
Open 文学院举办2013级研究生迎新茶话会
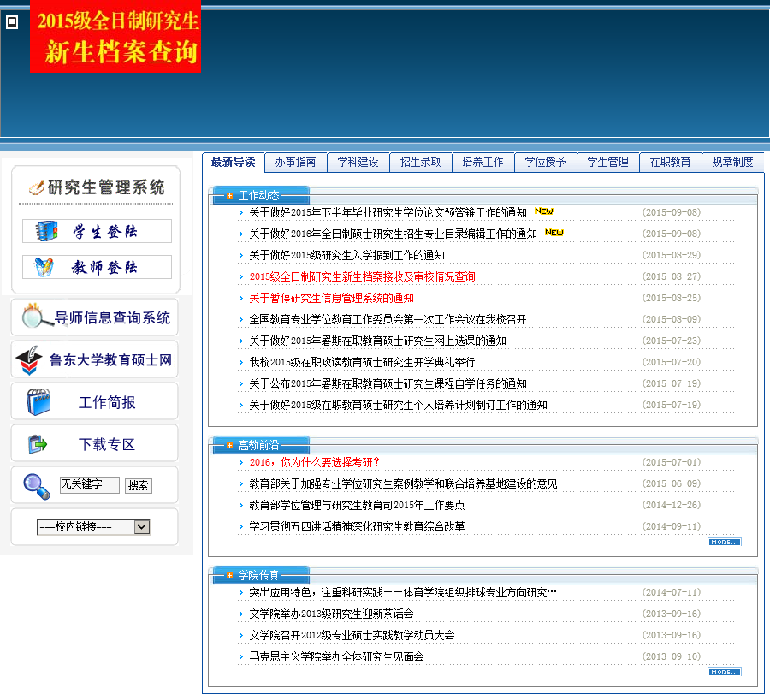(x=331, y=614)
